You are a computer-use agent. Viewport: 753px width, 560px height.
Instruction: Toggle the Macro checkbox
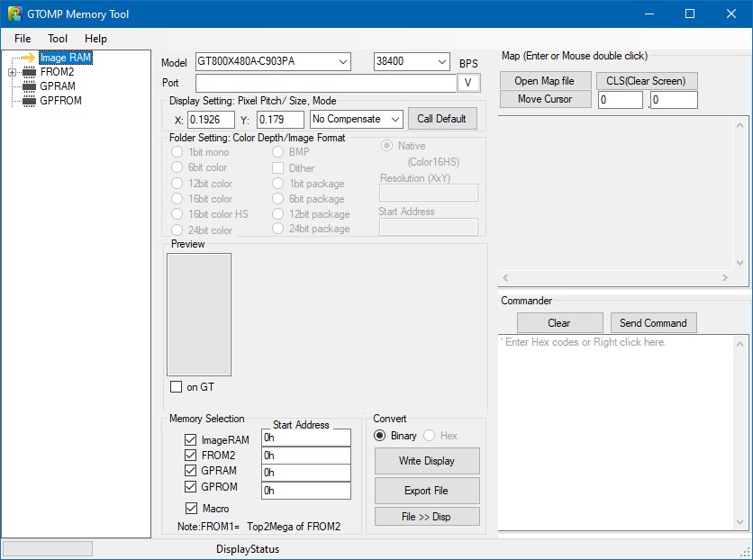click(190, 509)
